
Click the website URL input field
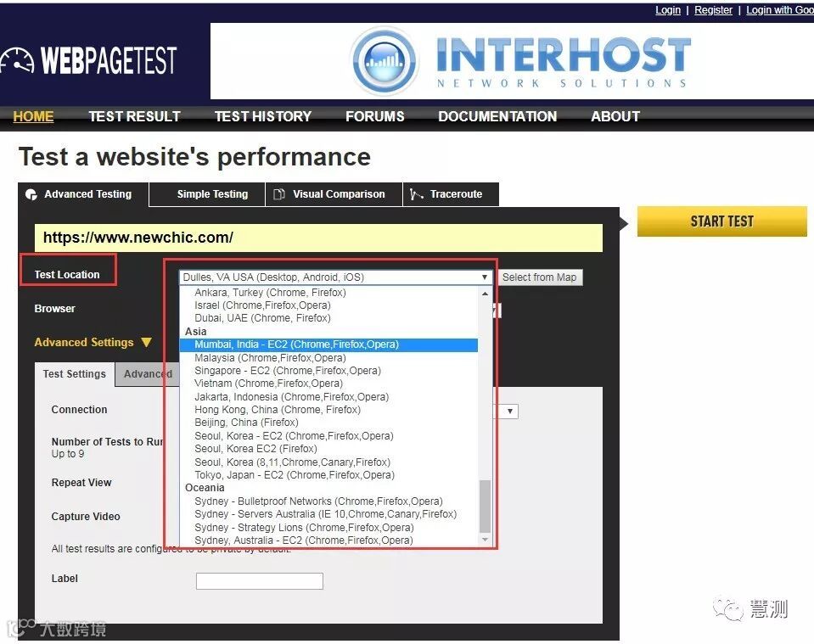(x=318, y=238)
